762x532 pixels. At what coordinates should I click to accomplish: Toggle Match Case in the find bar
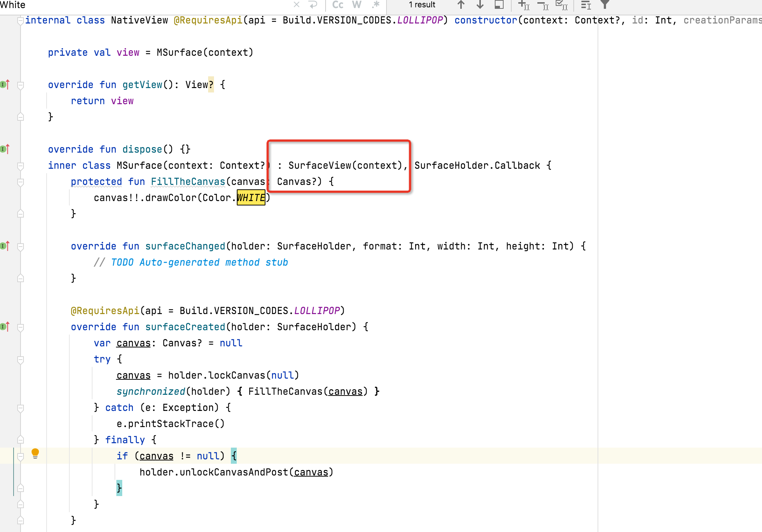click(x=337, y=5)
